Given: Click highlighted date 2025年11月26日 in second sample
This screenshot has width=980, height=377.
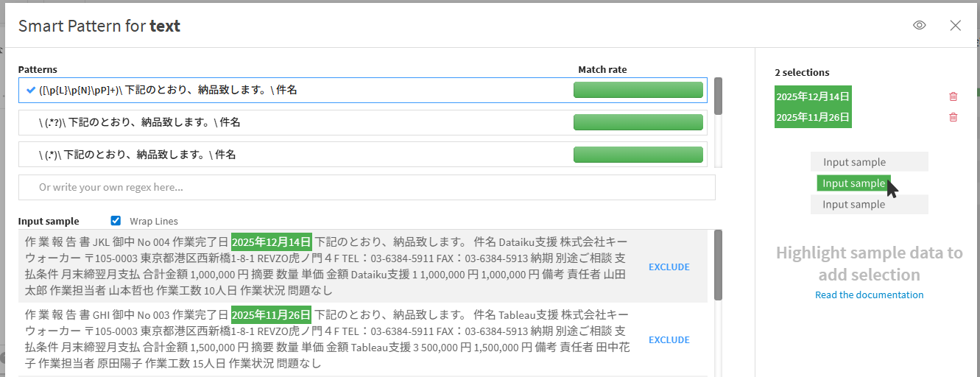Looking at the screenshot, I should click(x=272, y=314).
